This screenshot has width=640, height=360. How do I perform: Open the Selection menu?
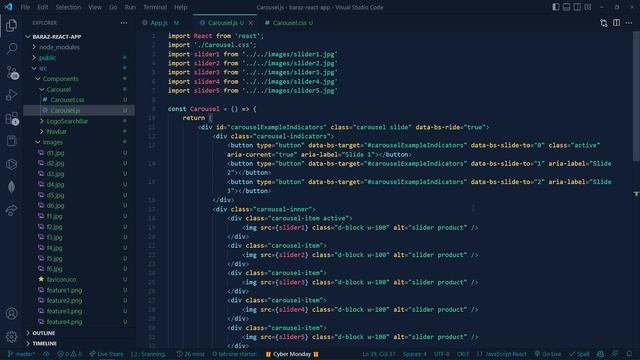[68, 7]
